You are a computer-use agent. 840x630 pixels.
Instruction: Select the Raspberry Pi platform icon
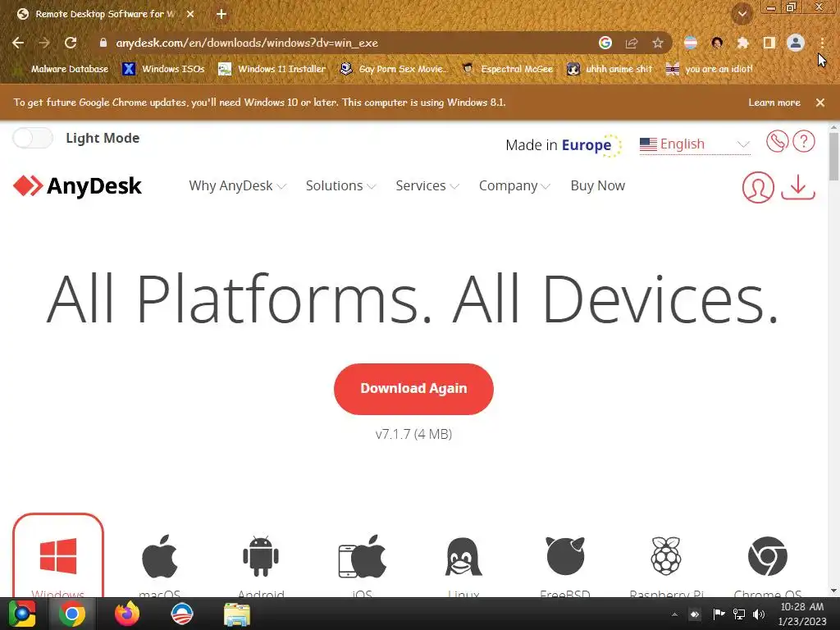point(666,556)
